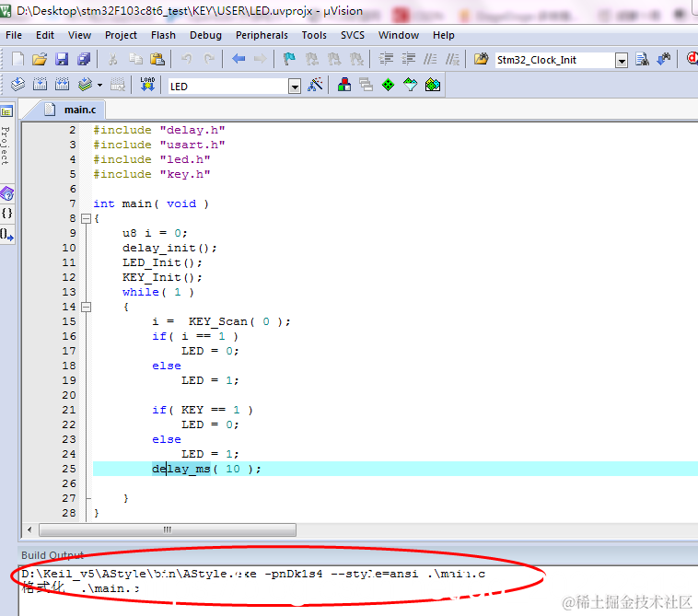Go to next bookmark icon
This screenshot has height=616, width=698.
(334, 59)
